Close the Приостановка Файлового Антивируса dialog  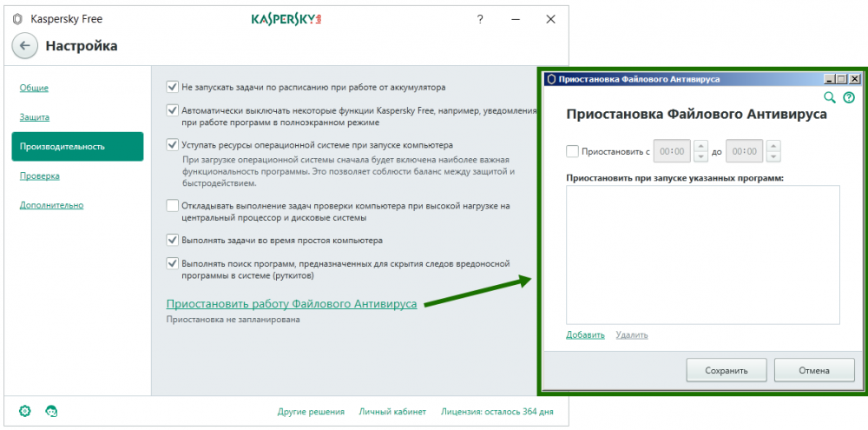(x=855, y=79)
